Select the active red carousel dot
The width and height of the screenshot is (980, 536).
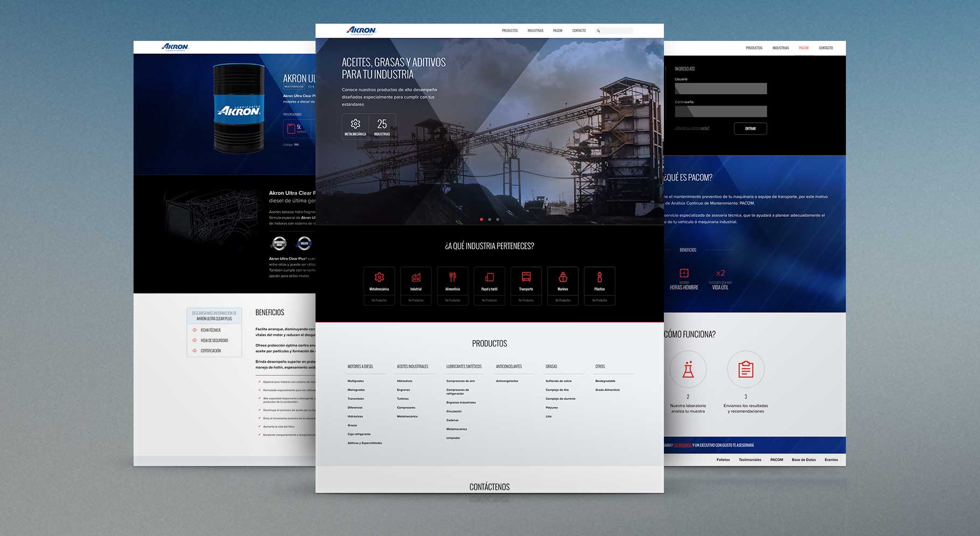[481, 220]
